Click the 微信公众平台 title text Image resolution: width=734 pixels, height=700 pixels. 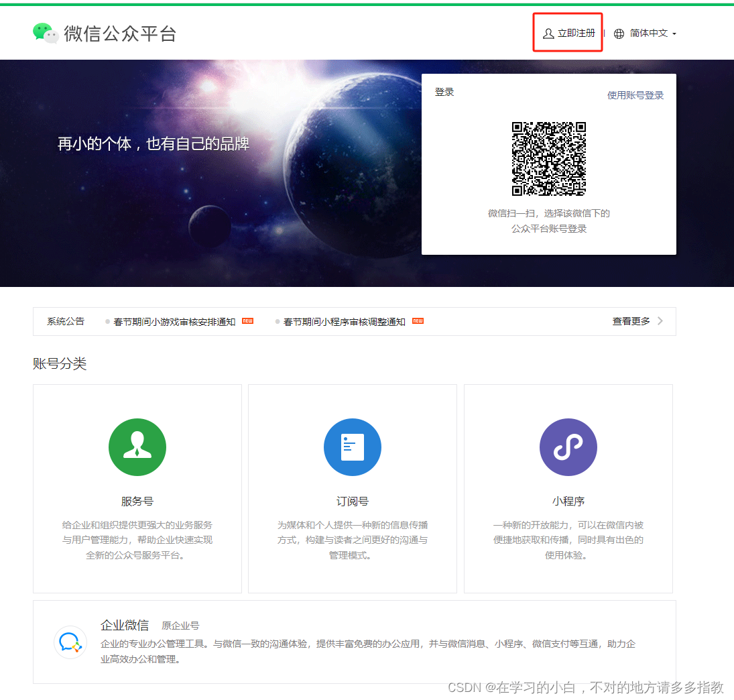pos(120,34)
